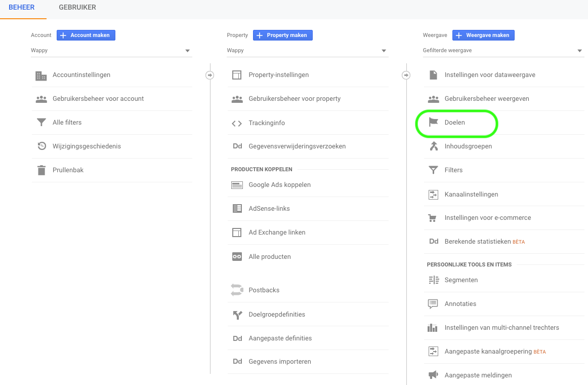Select the Beheer tab
The image size is (588, 385).
(x=21, y=8)
